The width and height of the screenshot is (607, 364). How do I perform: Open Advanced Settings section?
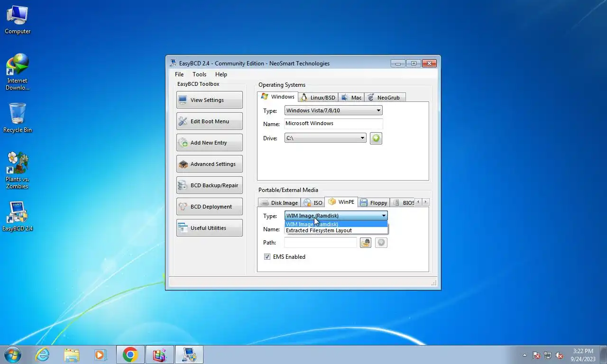[209, 164]
